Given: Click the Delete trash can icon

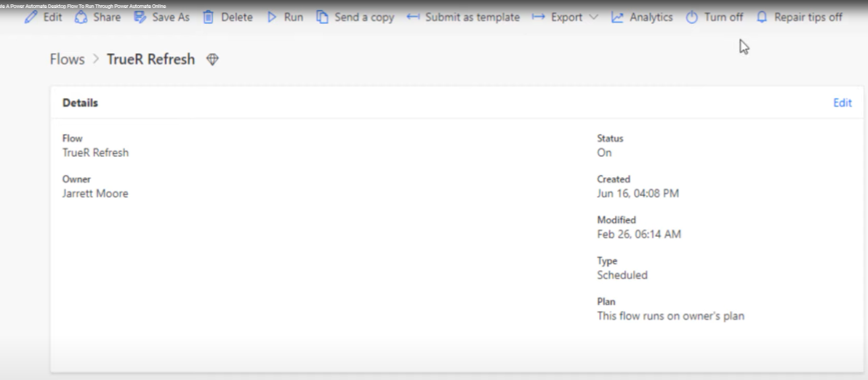Looking at the screenshot, I should point(208,17).
